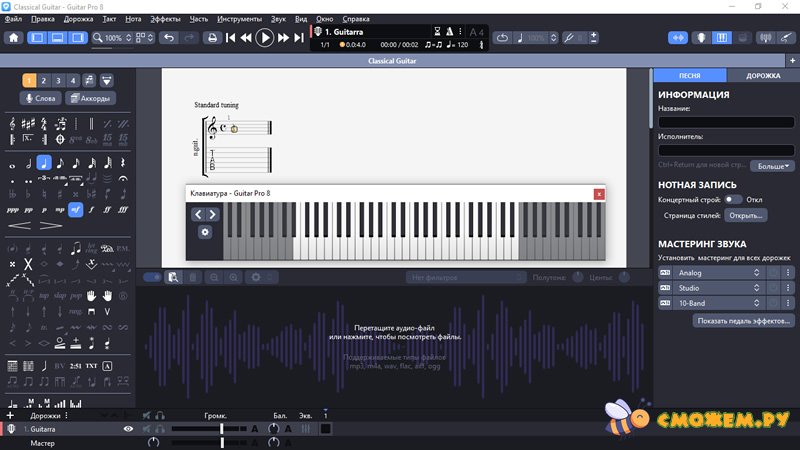Switch to the ДОРОЖКА tab

pos(763,76)
